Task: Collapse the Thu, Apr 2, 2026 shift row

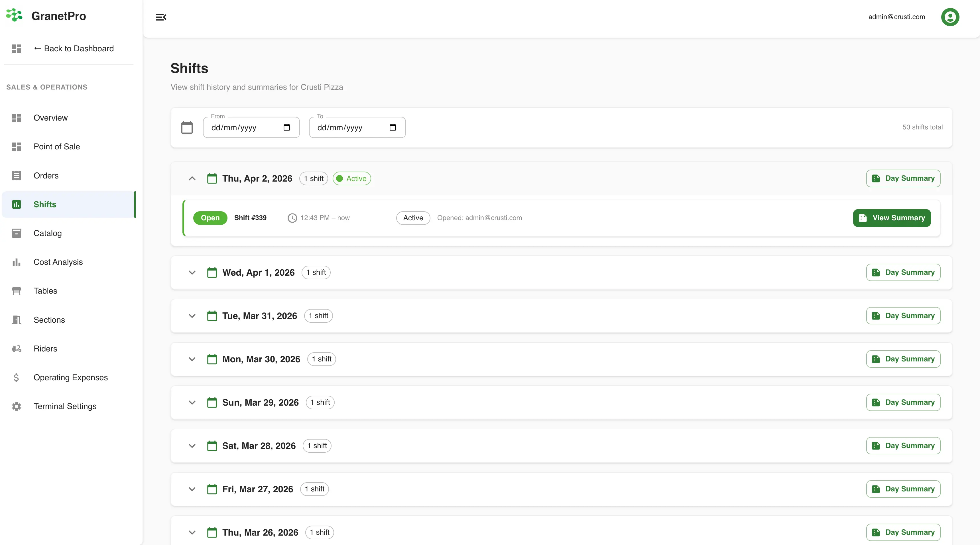Action: (192, 178)
